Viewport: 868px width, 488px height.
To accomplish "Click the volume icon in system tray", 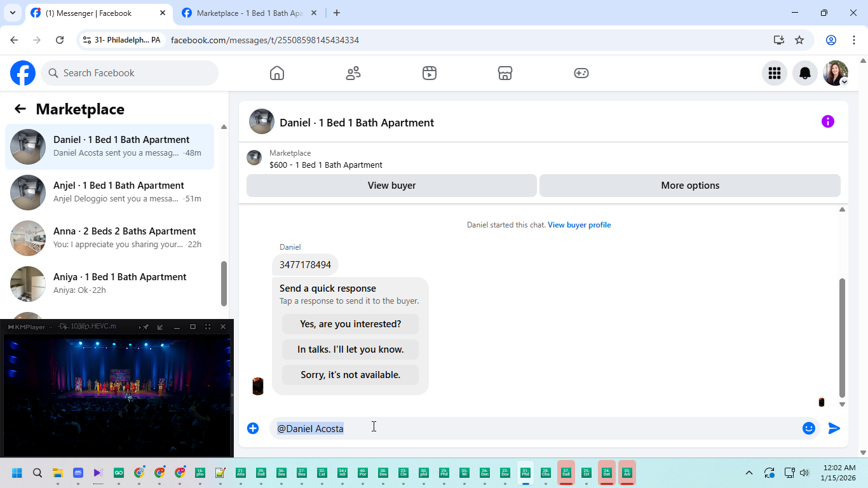I will (804, 473).
